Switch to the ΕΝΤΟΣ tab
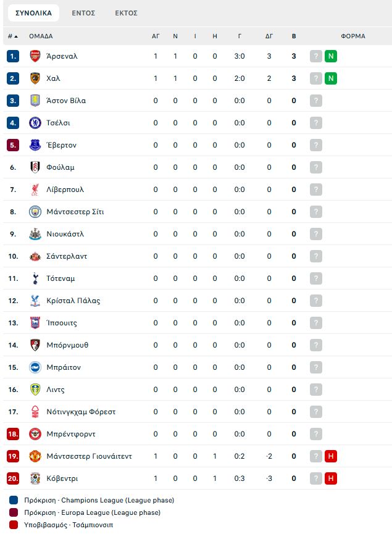 pos(83,13)
